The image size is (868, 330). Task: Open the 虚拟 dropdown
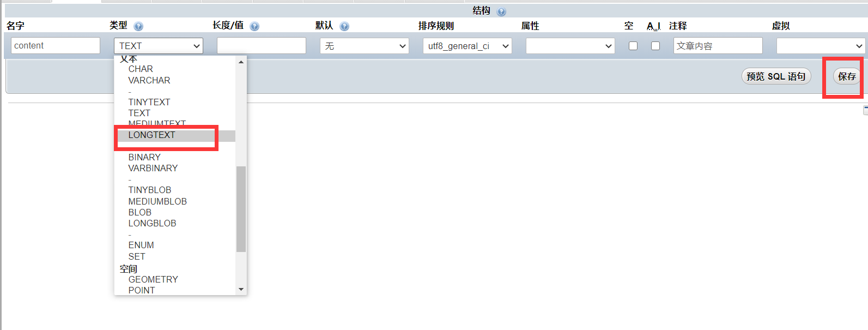[820, 46]
